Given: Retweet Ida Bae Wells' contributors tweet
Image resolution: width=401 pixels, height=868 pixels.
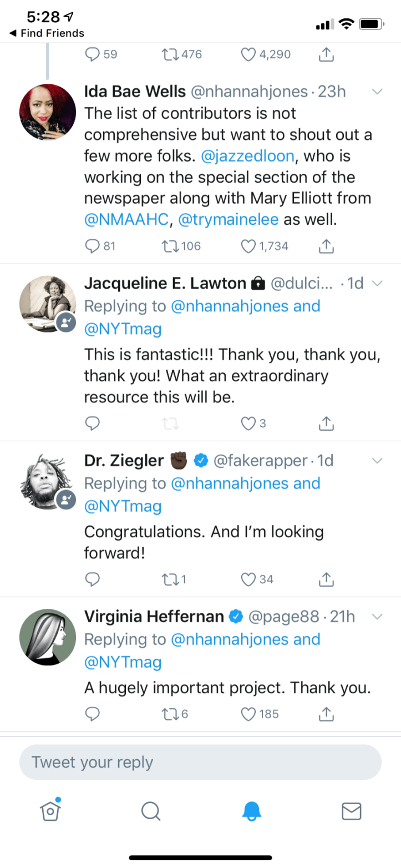Looking at the screenshot, I should click(167, 246).
